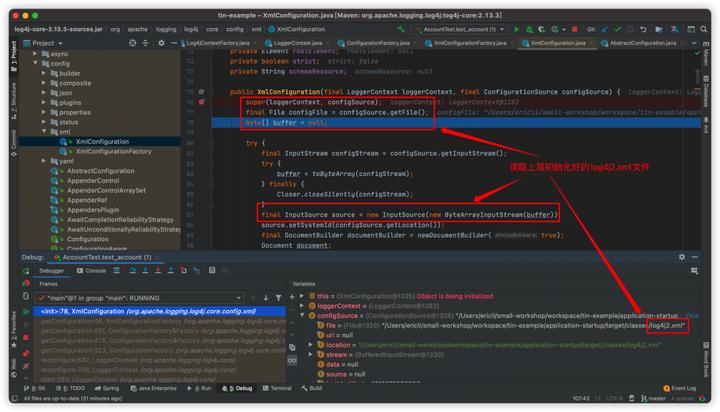Expand the 'this' variable node
Viewport: 720px width, 412px height.
pos(302,296)
